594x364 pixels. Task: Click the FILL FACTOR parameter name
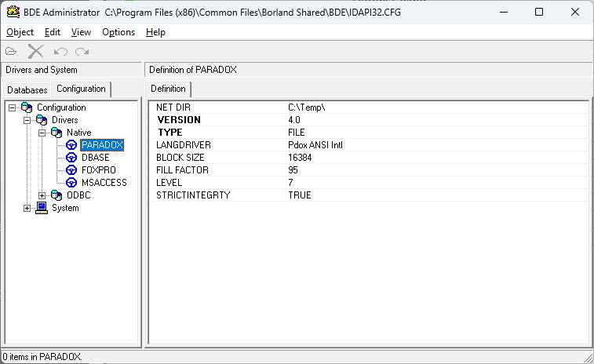pyautogui.click(x=182, y=170)
